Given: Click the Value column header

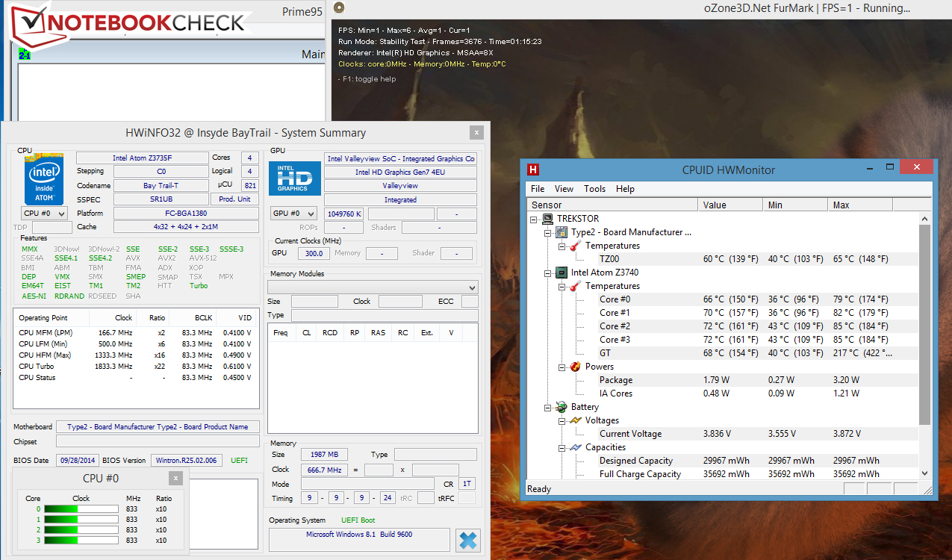Looking at the screenshot, I should [x=731, y=205].
